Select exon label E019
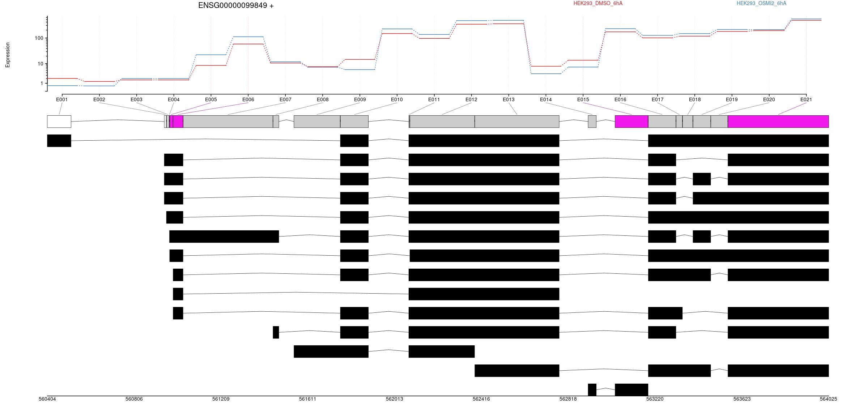 click(732, 99)
